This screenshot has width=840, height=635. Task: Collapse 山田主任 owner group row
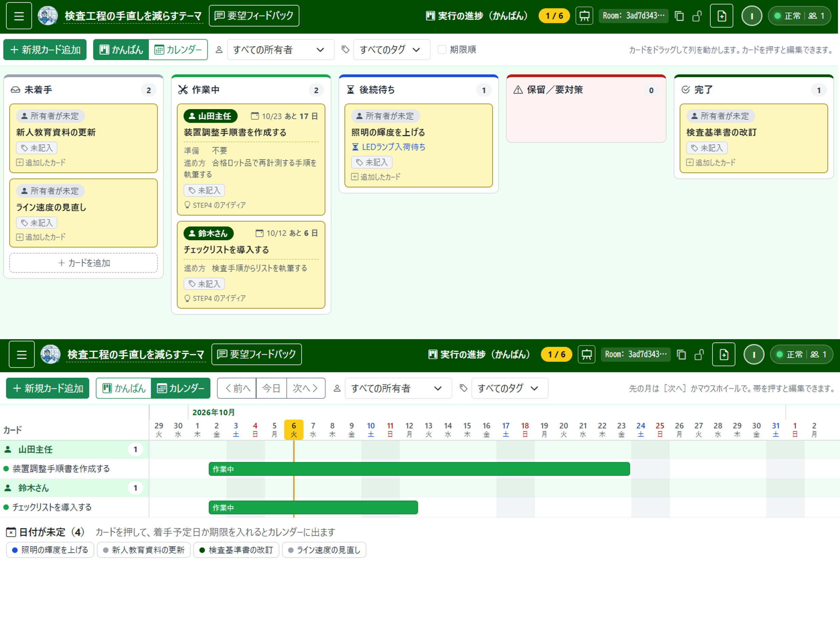tap(74, 450)
